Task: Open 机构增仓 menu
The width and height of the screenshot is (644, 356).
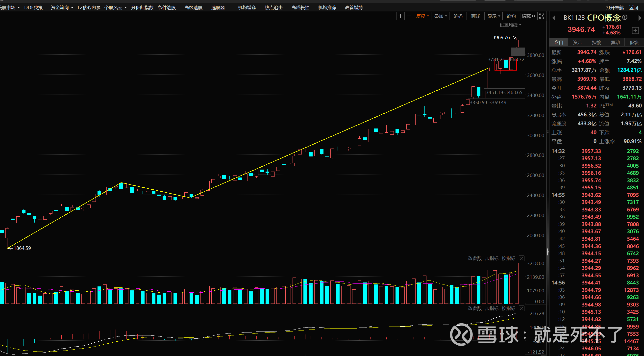Action: [247, 8]
